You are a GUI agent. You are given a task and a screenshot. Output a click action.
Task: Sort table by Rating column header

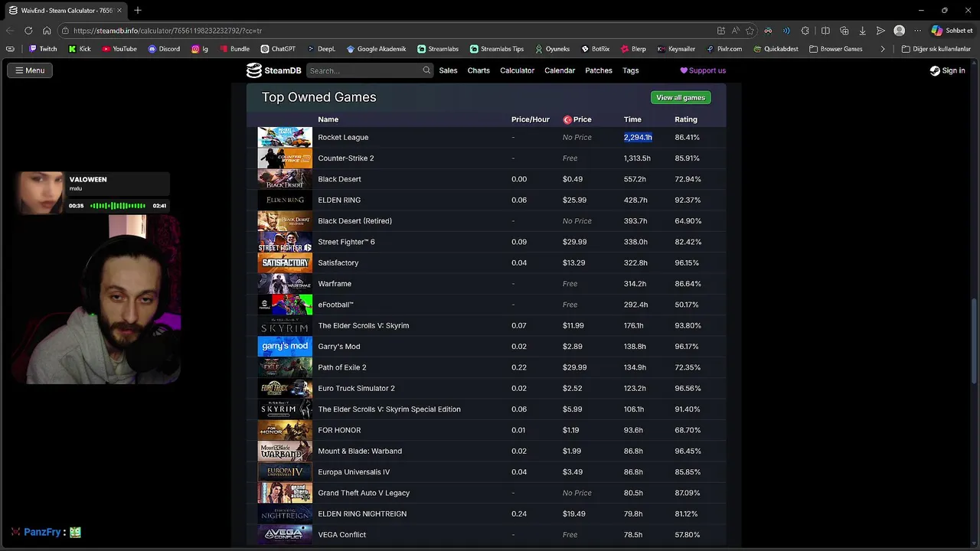pos(686,119)
